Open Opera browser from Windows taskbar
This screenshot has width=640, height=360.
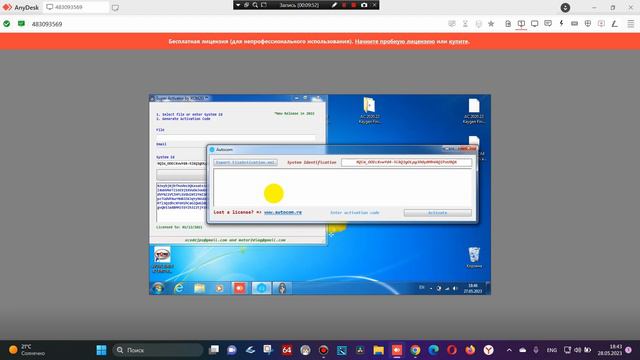[451, 350]
